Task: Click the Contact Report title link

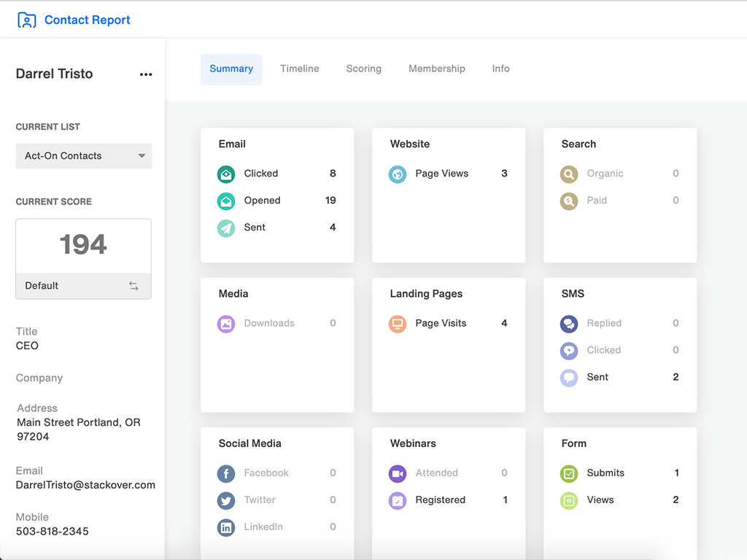Action: click(88, 20)
